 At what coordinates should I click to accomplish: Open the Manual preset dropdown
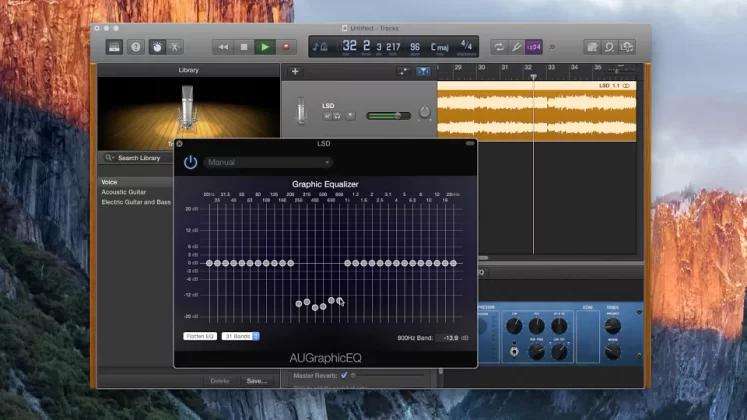tap(268, 162)
